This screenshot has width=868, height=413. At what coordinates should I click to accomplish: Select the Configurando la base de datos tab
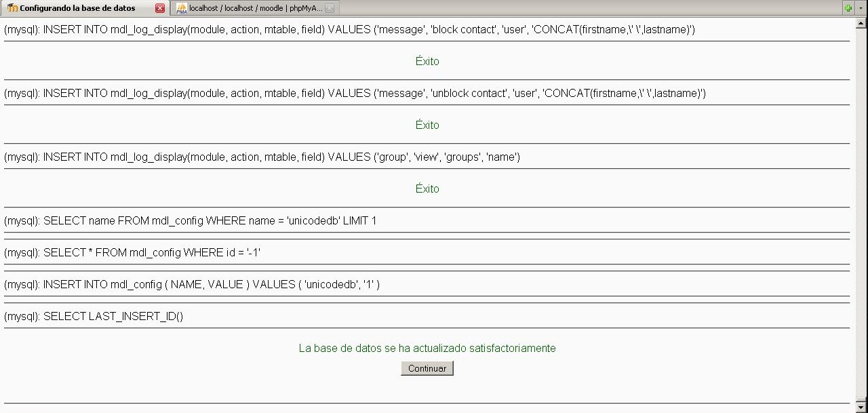tap(77, 8)
